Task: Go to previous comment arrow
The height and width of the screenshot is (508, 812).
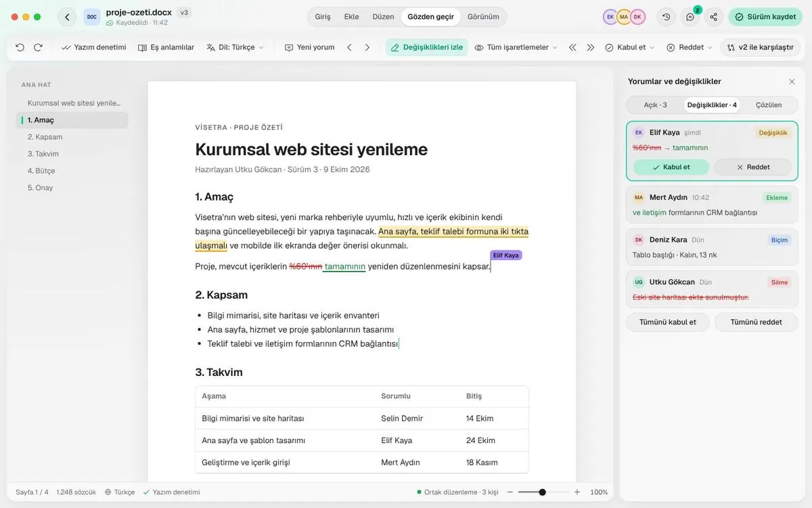Action: pos(349,47)
